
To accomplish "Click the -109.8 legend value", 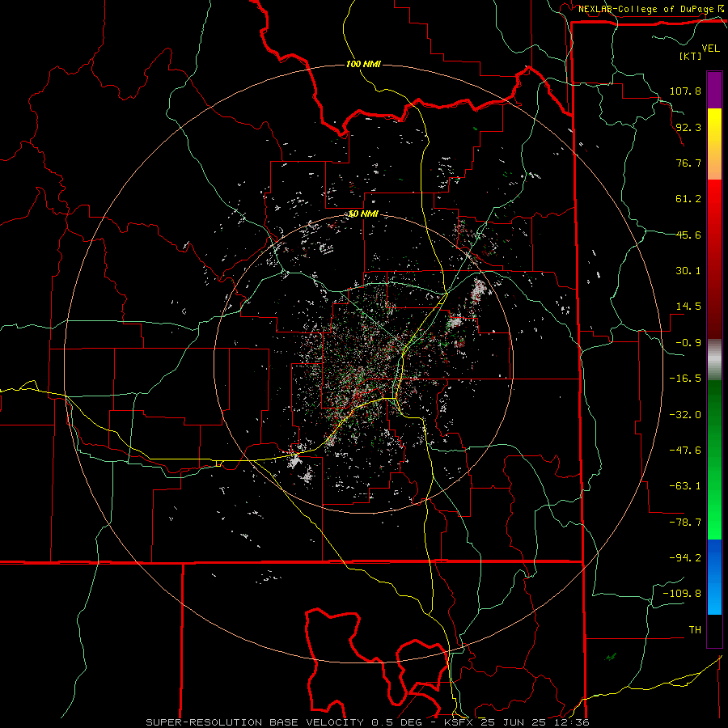I will [682, 594].
